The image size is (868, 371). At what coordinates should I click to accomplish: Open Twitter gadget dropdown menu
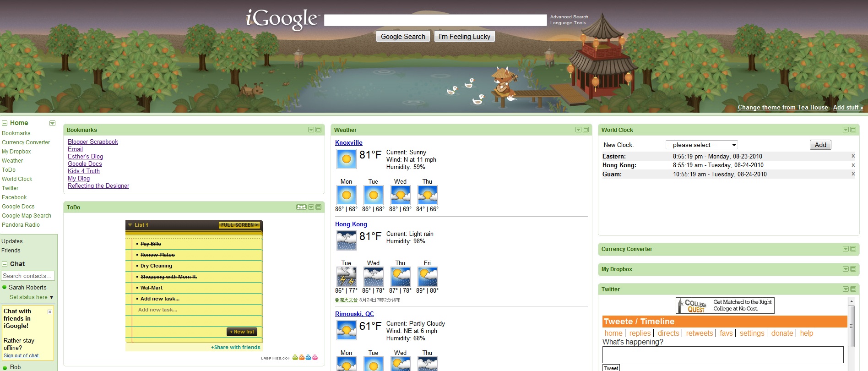coord(846,289)
